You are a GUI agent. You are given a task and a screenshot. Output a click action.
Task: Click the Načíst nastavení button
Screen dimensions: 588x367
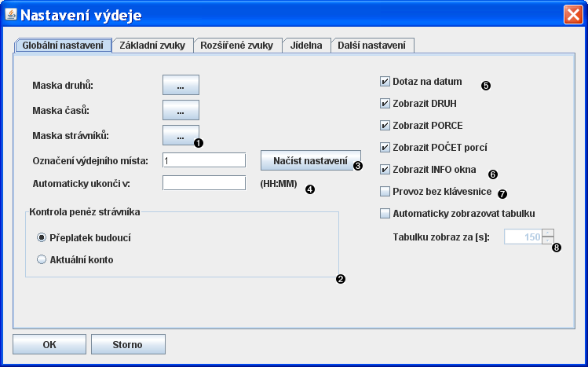point(310,160)
